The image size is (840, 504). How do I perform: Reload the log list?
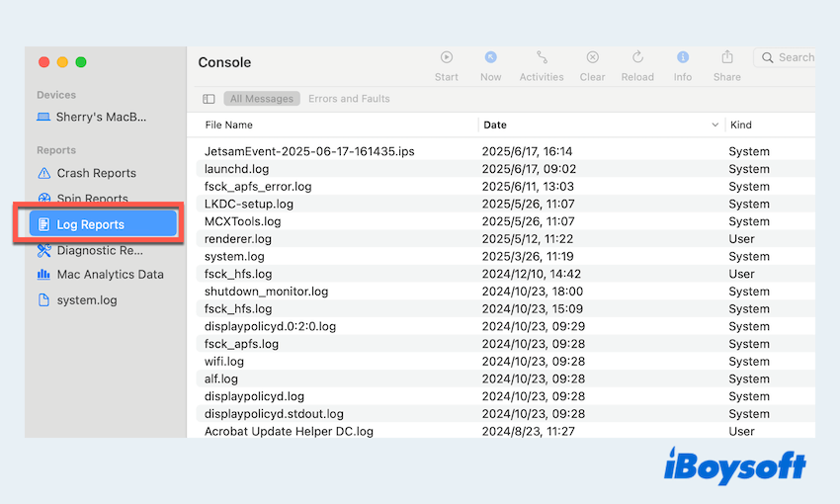tap(638, 58)
